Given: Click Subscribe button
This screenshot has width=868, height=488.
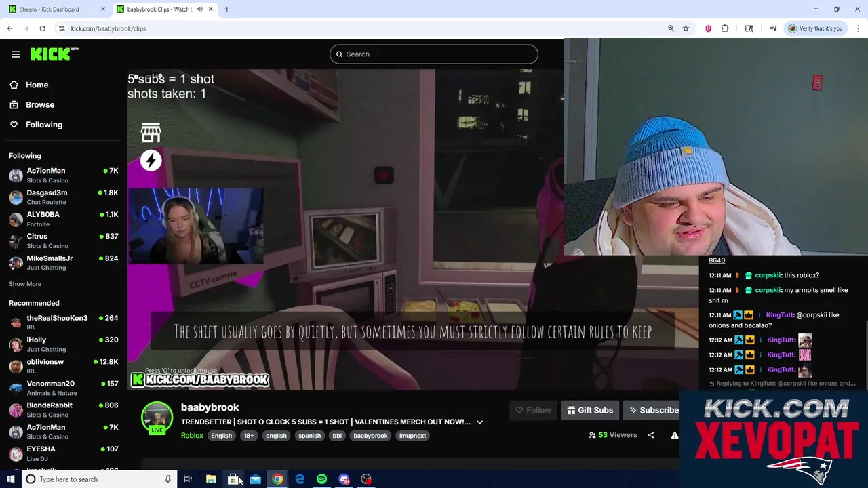Looking at the screenshot, I should 653,410.
